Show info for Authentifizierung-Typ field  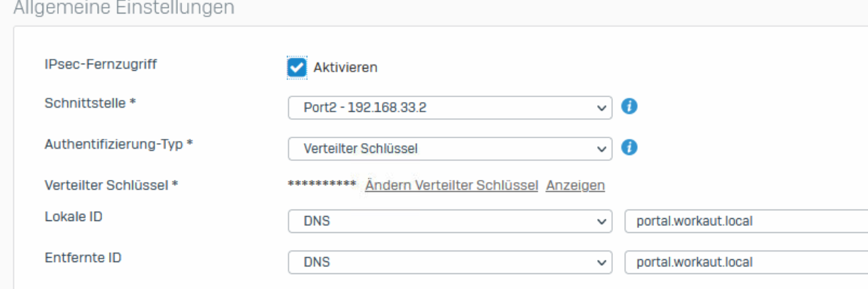(x=628, y=147)
